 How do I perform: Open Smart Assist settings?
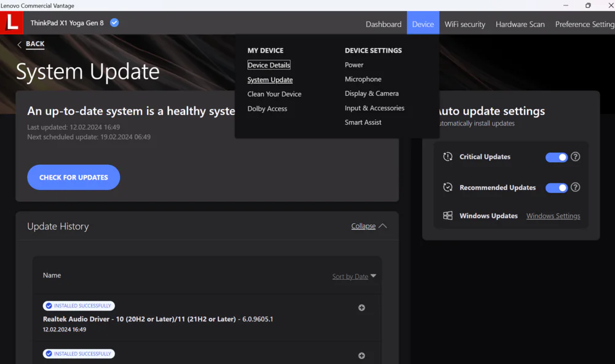pos(363,122)
